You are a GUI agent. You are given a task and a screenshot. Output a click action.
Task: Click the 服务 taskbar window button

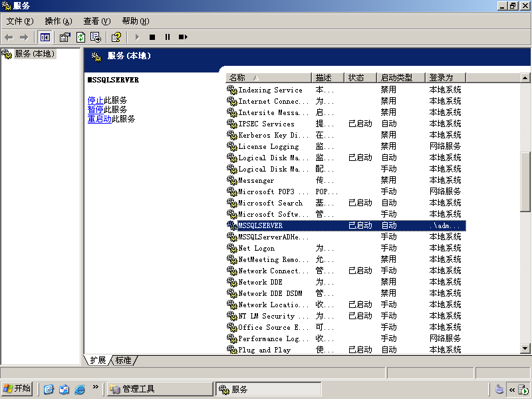[x=268, y=389]
